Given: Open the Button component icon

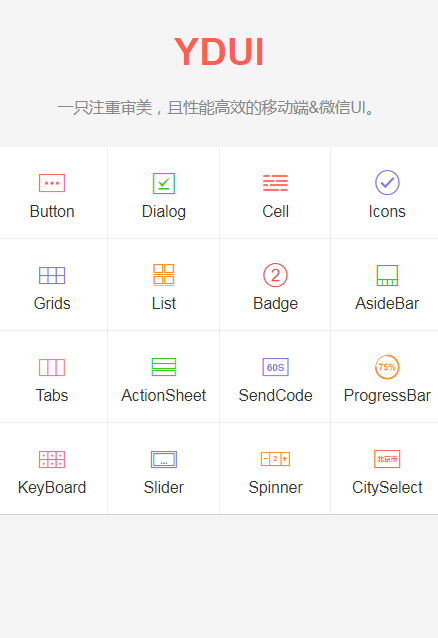Looking at the screenshot, I should point(52,183).
